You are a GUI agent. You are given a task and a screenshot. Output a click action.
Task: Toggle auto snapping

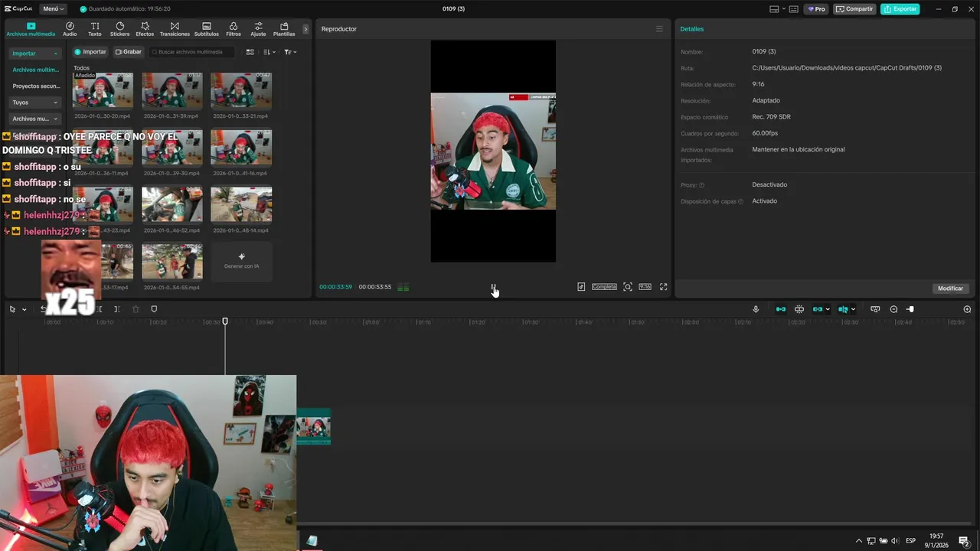point(799,309)
